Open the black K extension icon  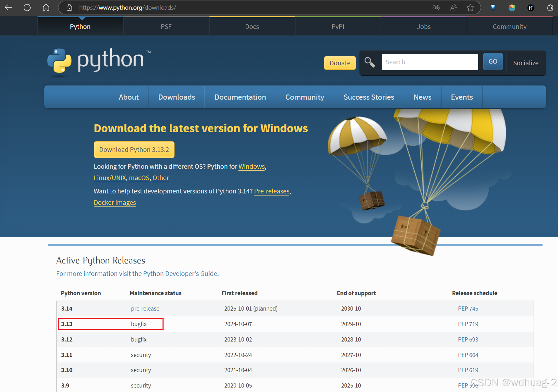(531, 8)
